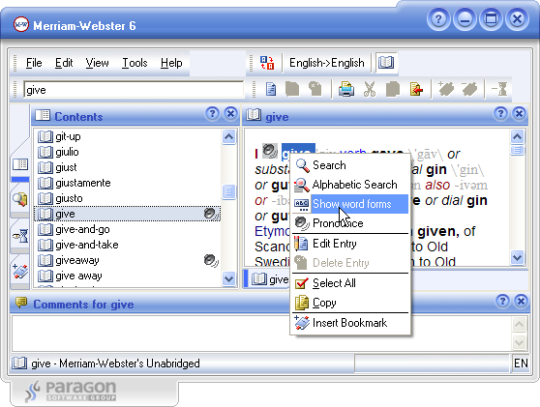540x407 pixels.
Task: Click the new entry document icon
Action: 271,90
